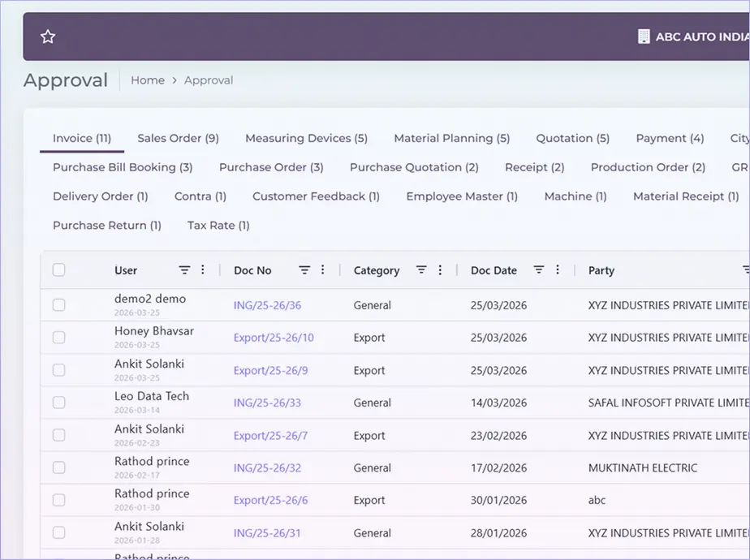Open document Export/25-26/6 link

[x=271, y=500]
